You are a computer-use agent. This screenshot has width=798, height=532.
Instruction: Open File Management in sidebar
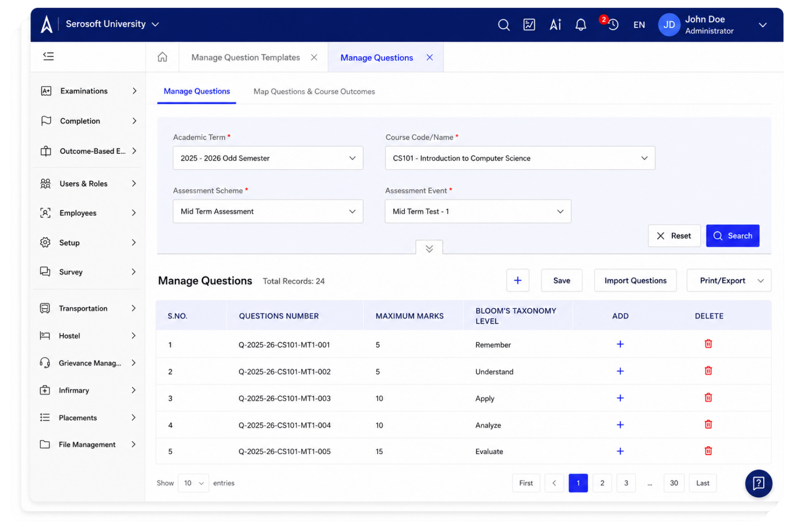(x=89, y=444)
